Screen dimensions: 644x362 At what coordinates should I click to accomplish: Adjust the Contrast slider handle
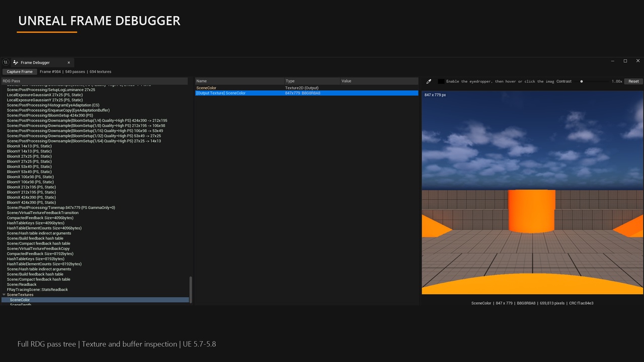pyautogui.click(x=582, y=81)
